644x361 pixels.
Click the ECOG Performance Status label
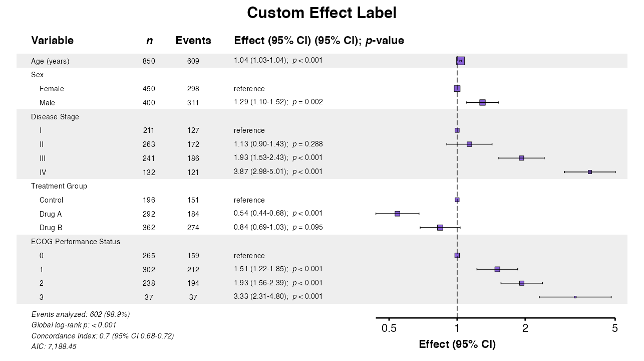click(76, 242)
